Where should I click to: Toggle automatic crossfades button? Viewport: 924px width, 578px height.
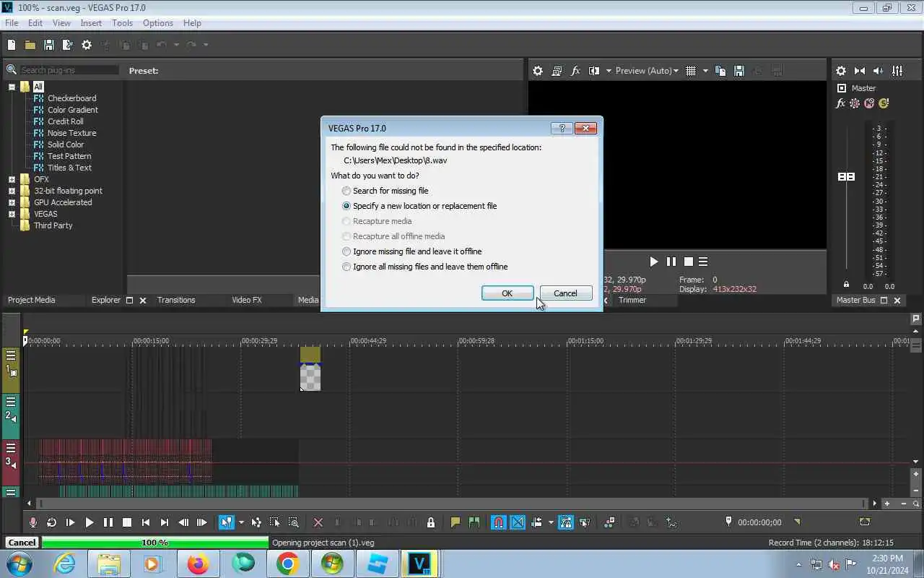[x=518, y=522]
